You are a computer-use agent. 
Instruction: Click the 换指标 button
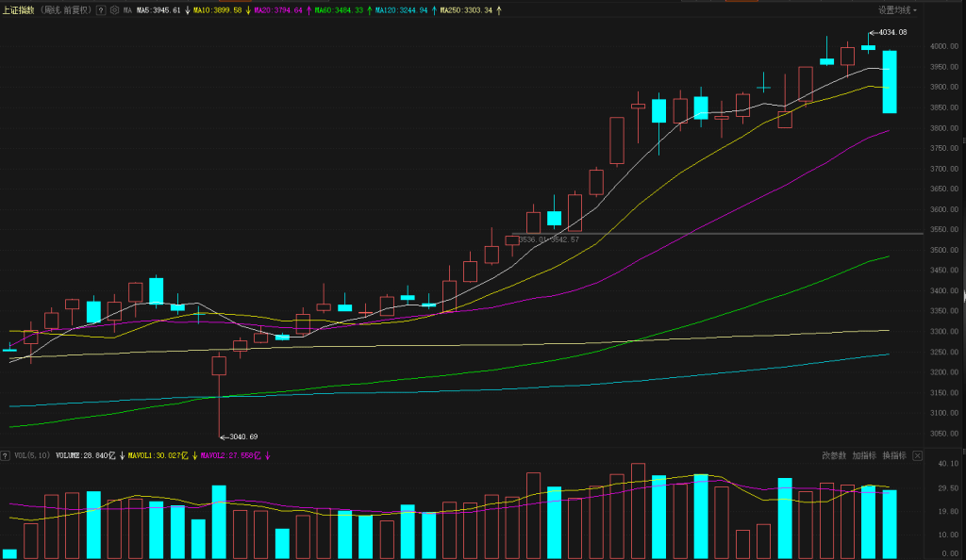894,455
